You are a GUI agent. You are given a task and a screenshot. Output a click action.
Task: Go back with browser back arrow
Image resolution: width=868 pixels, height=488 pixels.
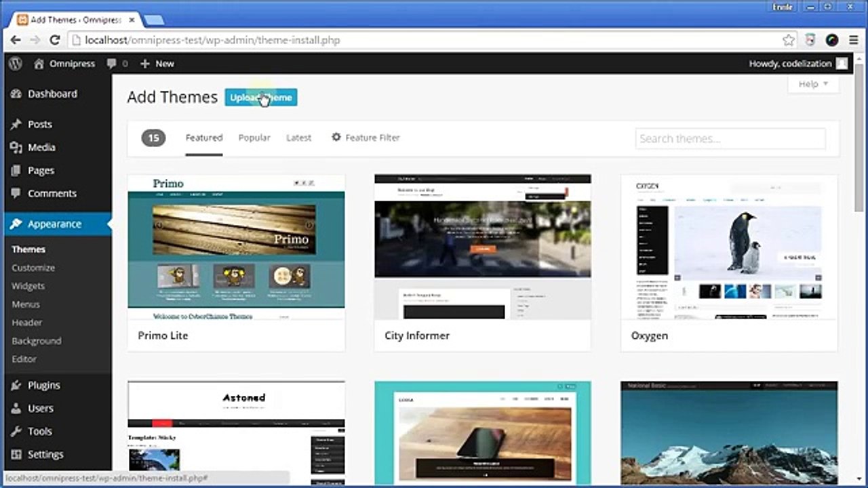[x=17, y=40]
